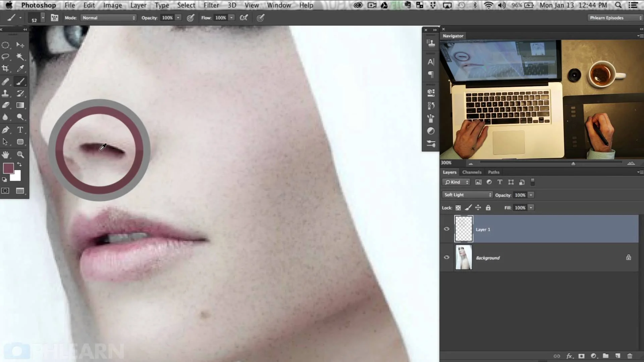Hide the Background layer
This screenshot has width=644, height=362.
click(446, 257)
